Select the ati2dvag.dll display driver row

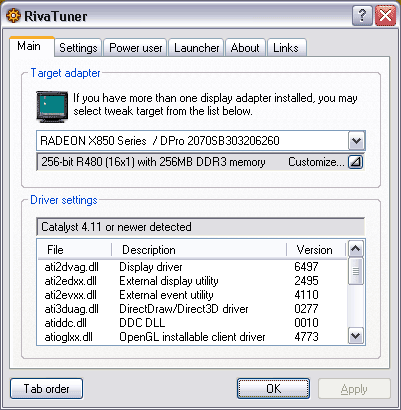click(192, 267)
